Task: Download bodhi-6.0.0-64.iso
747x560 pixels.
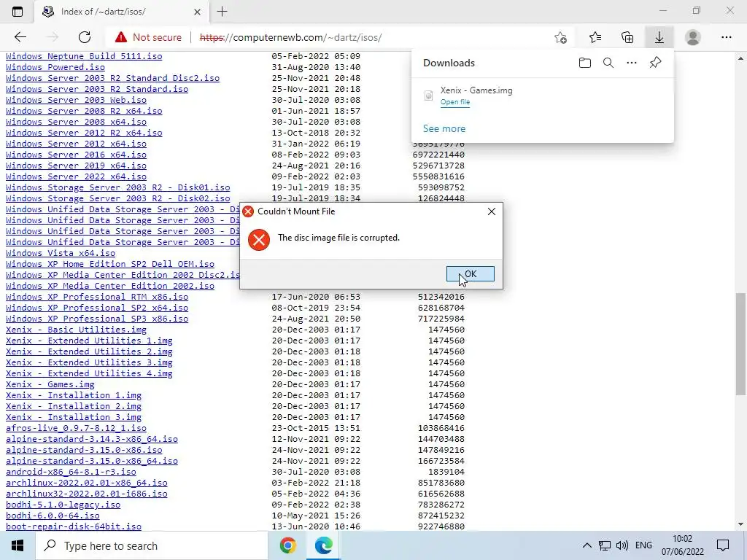Action: pos(53,516)
